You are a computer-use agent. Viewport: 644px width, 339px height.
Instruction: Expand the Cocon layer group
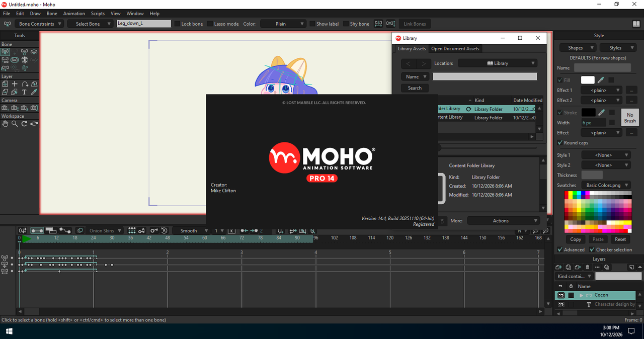pyautogui.click(x=581, y=295)
